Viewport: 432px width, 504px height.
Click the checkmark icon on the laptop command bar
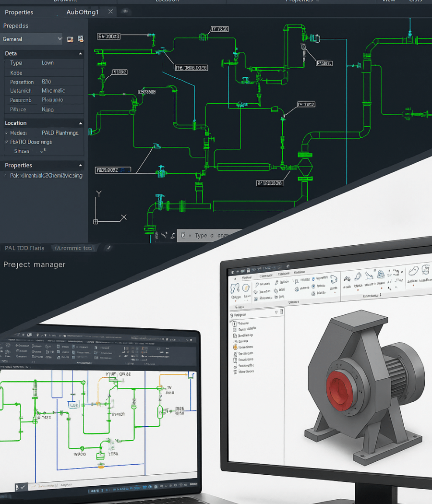click(x=23, y=487)
